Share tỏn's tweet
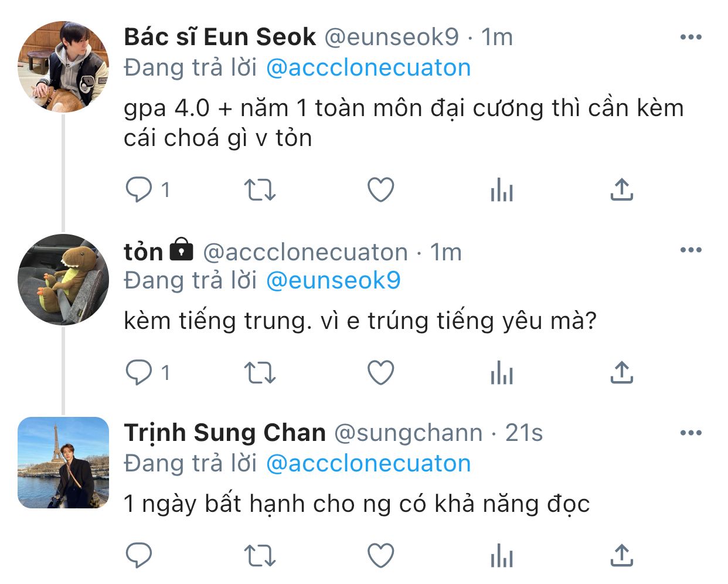The height and width of the screenshot is (584, 728). tap(621, 372)
